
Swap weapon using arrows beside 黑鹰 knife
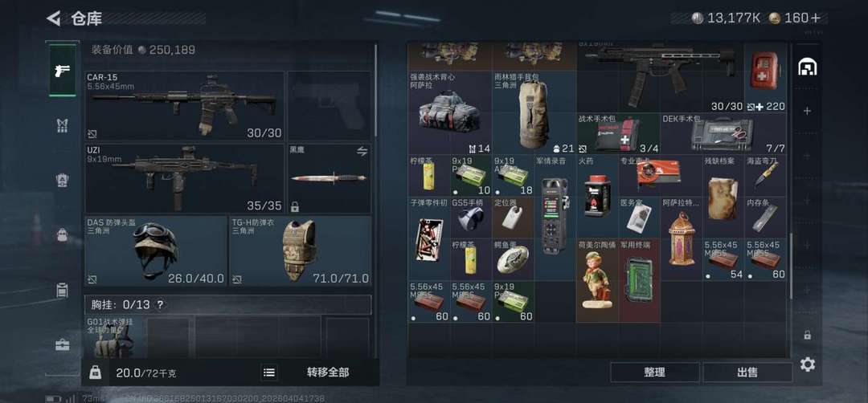point(362,152)
